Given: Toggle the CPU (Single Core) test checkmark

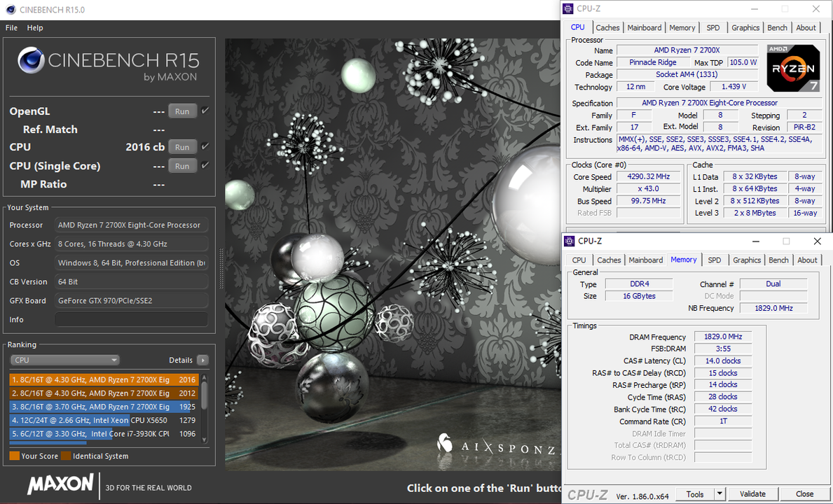Looking at the screenshot, I should click(x=205, y=165).
